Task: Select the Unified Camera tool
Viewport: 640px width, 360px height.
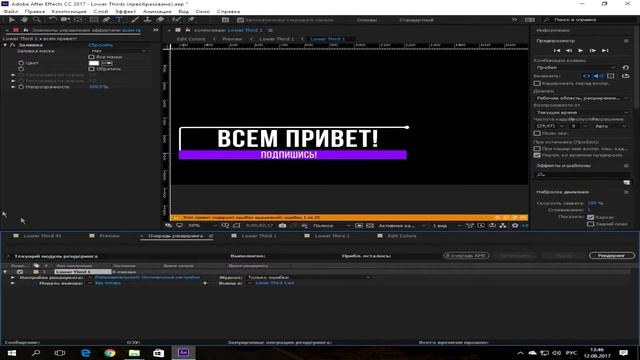Action: (65, 20)
